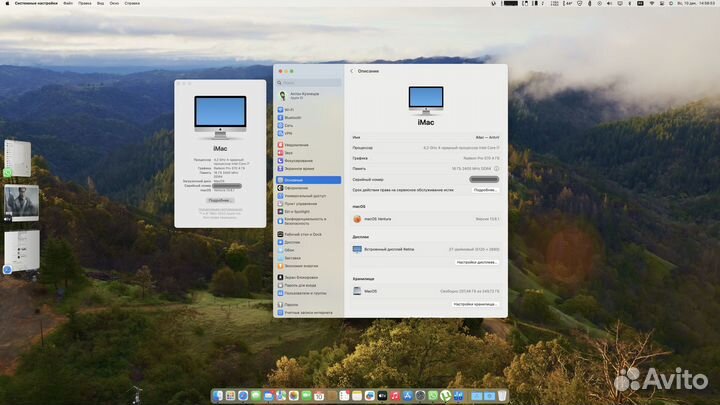
Task: Open Конфиденциальность и безопасность in sidebar
Action: tap(309, 221)
